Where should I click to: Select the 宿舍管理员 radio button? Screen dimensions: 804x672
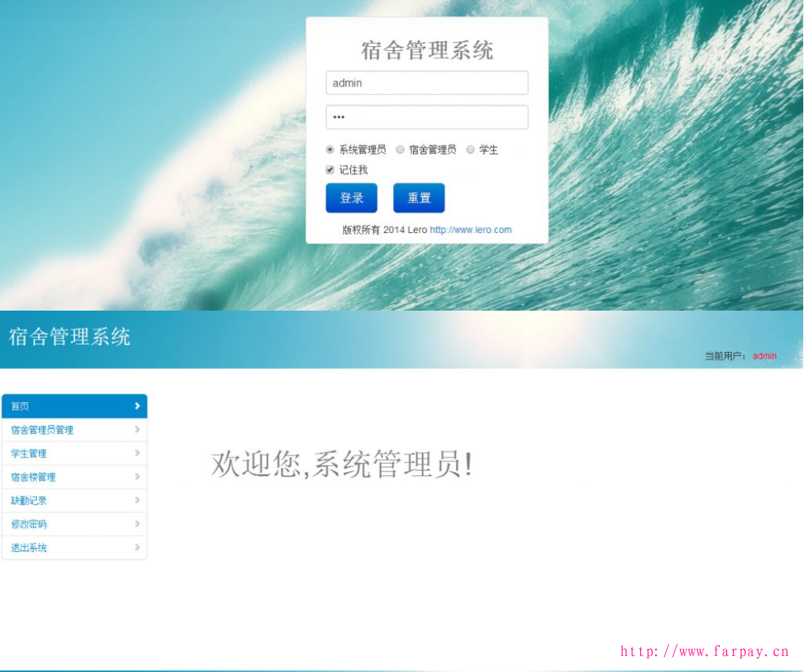(x=399, y=149)
